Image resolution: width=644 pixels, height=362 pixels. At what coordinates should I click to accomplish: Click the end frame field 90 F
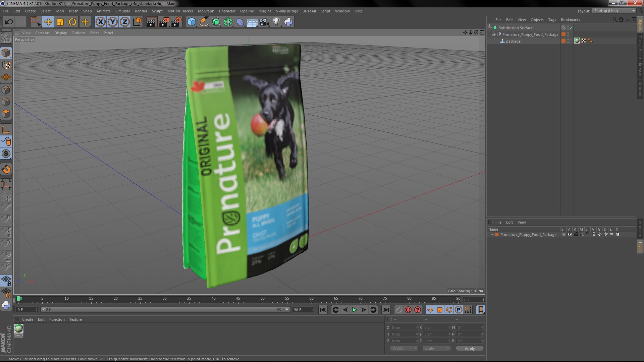(304, 310)
